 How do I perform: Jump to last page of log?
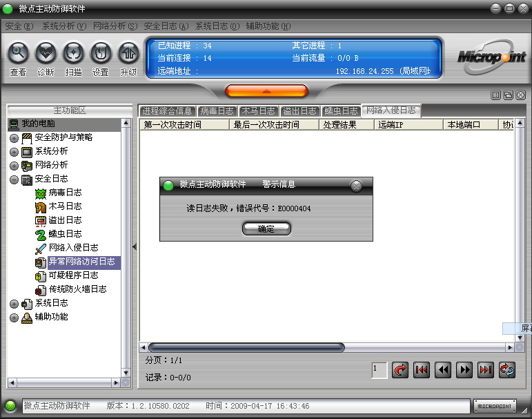coord(486,370)
